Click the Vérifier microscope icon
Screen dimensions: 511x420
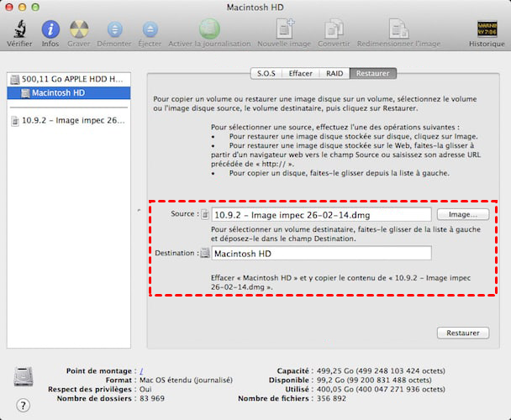(20, 29)
